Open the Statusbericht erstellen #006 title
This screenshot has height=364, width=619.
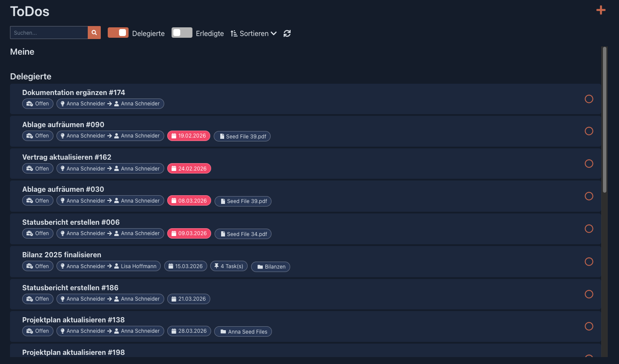71,222
